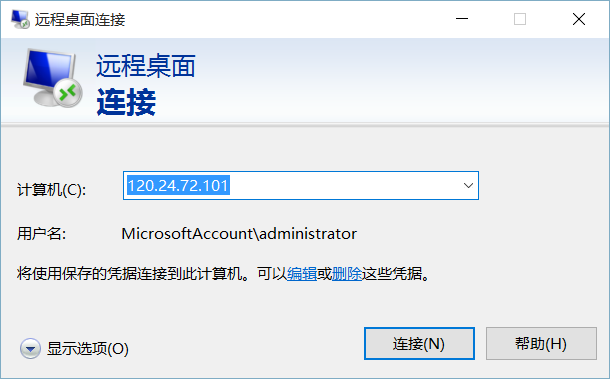Click the 连接(N) connect button
The image size is (610, 379).
click(x=419, y=344)
